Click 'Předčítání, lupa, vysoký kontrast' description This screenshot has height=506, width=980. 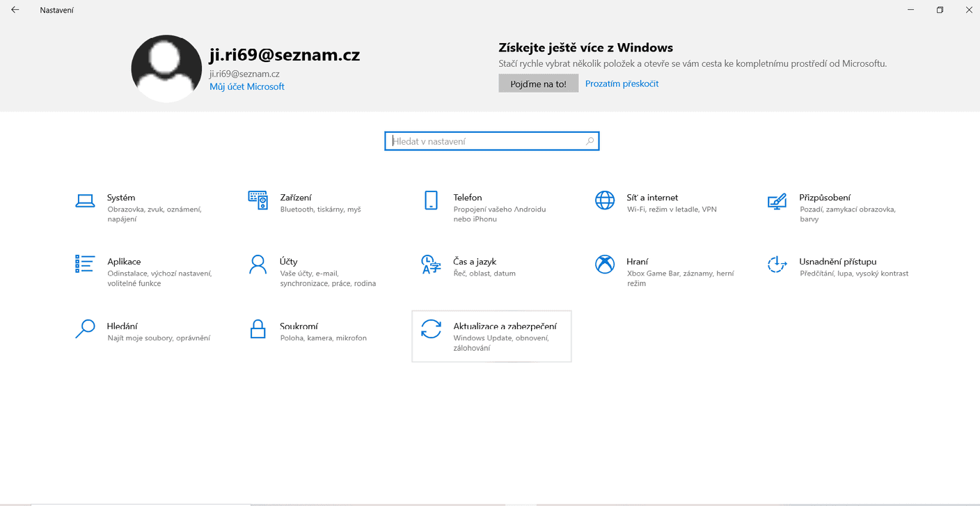[x=854, y=274]
